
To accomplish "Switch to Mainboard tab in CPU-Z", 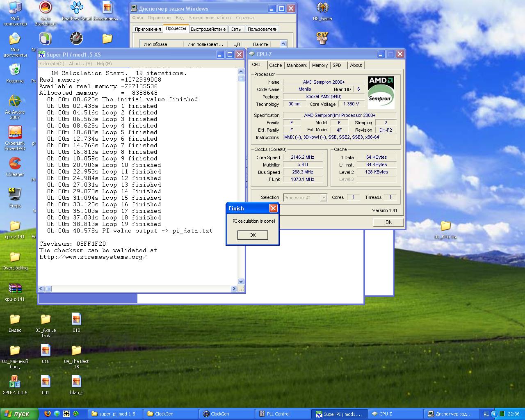I will [x=297, y=65].
